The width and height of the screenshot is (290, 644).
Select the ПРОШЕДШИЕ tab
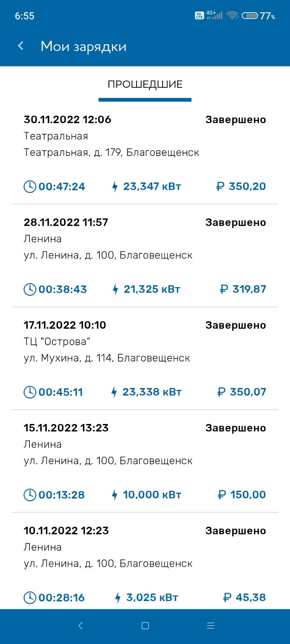coord(145,85)
